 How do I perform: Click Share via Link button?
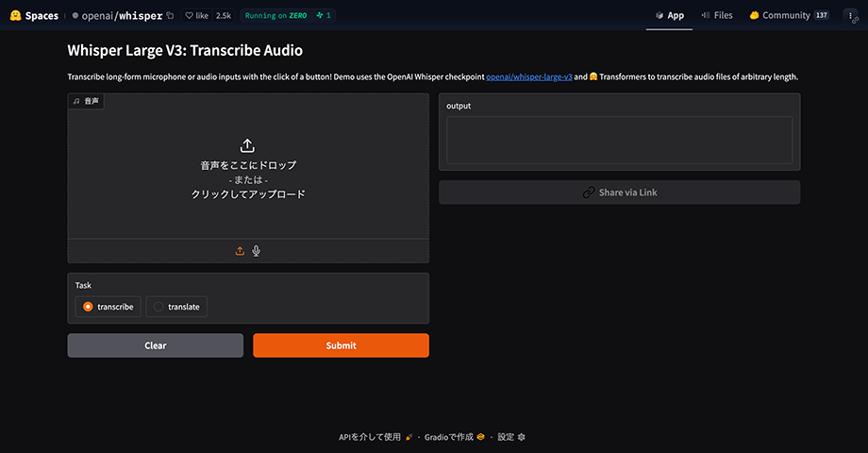click(619, 193)
